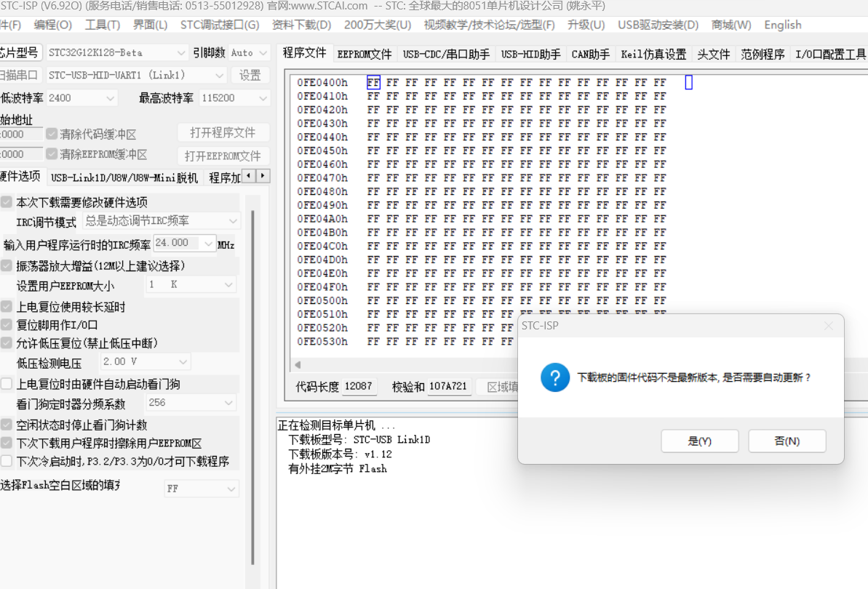The image size is (868, 589).
Task: Open USB驱动安装(D) menu
Action: (658, 25)
